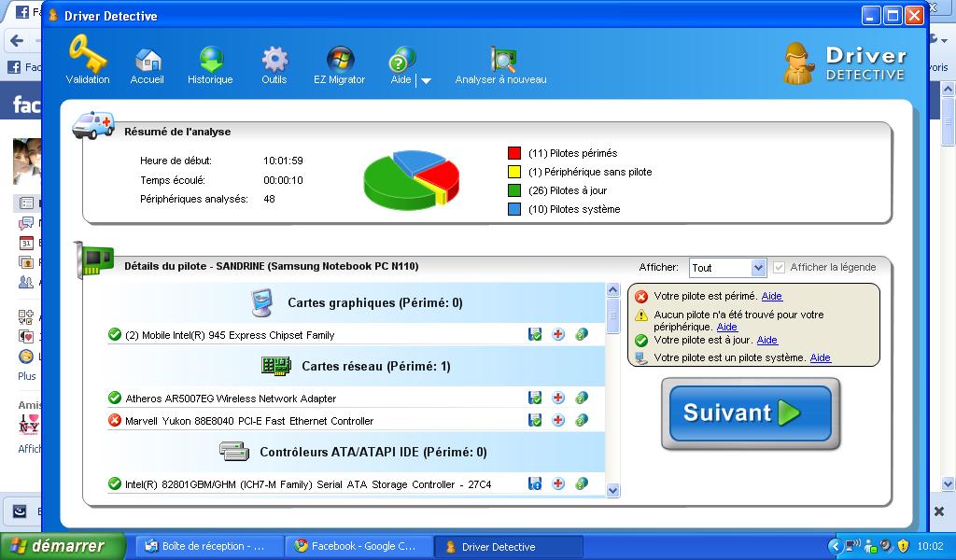
Task: Open Aide link for Votre pilote est à jour
Action: point(767,340)
